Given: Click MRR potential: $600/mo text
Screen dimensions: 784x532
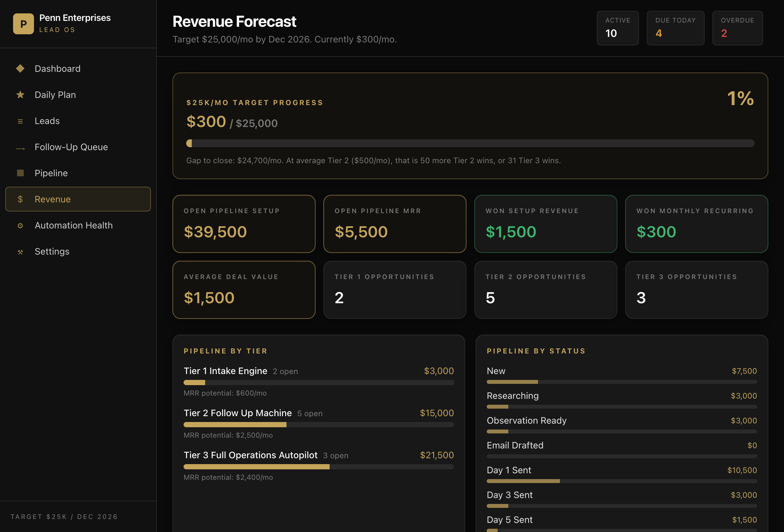Looking at the screenshot, I should coord(225,393).
